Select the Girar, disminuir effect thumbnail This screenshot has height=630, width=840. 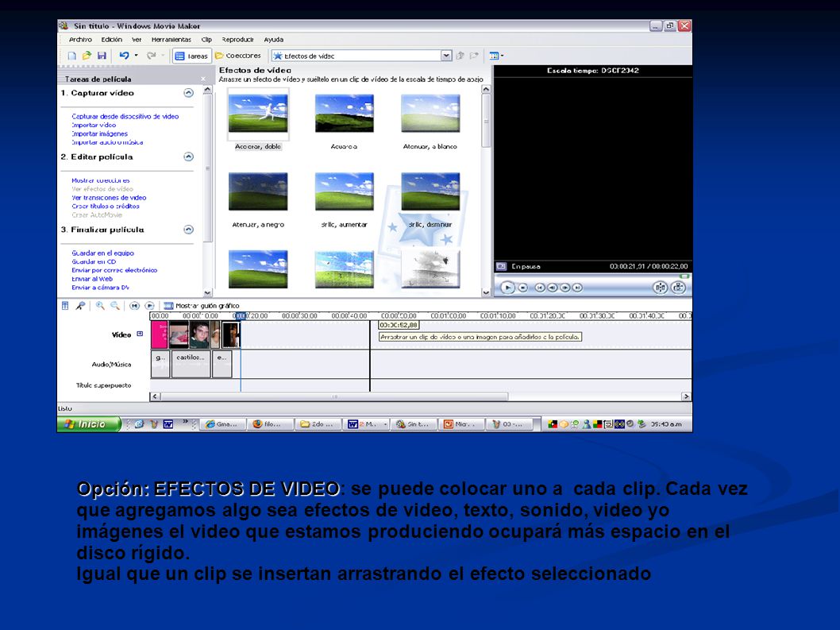tap(430, 191)
